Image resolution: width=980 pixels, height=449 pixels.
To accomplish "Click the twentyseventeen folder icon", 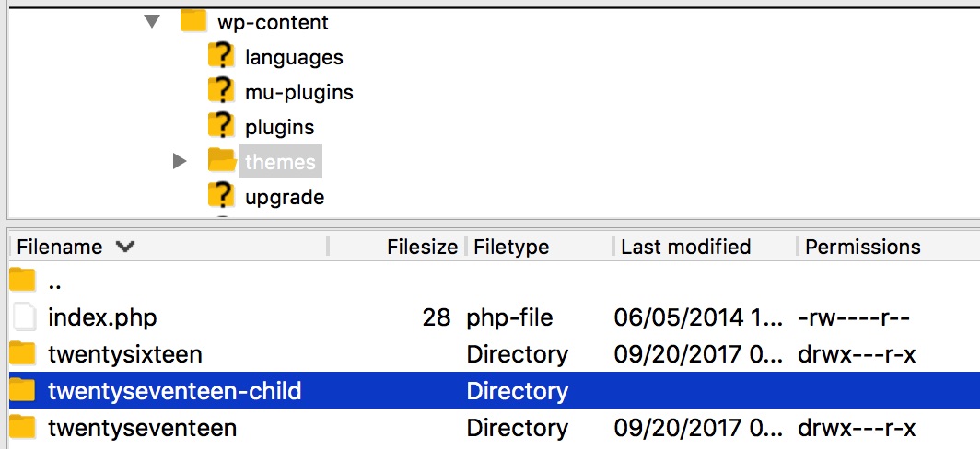I will pos(23,428).
